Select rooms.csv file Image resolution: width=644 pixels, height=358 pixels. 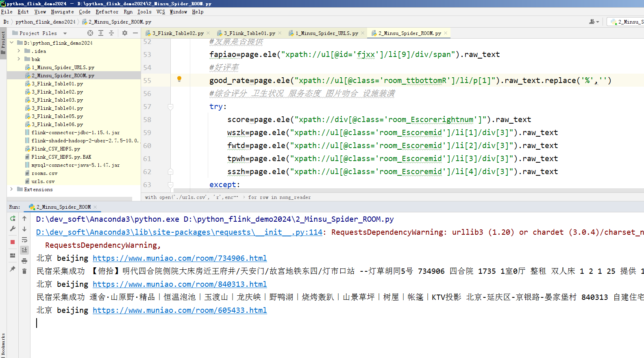pyautogui.click(x=44, y=173)
